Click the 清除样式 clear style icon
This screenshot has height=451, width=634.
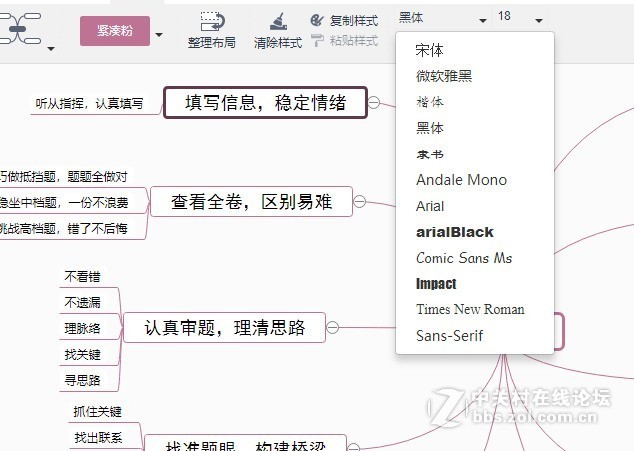278,21
